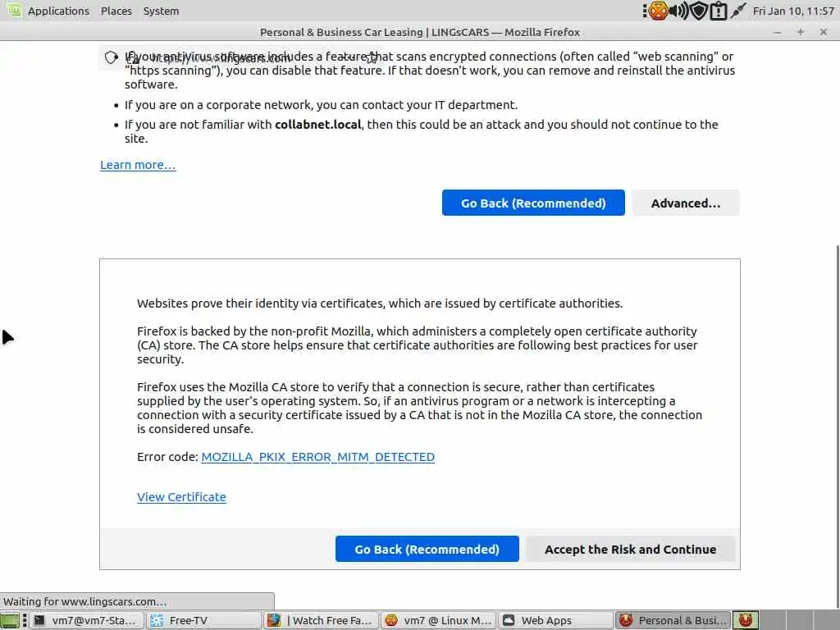Click the tracking shield icon in the address bar

(x=111, y=57)
